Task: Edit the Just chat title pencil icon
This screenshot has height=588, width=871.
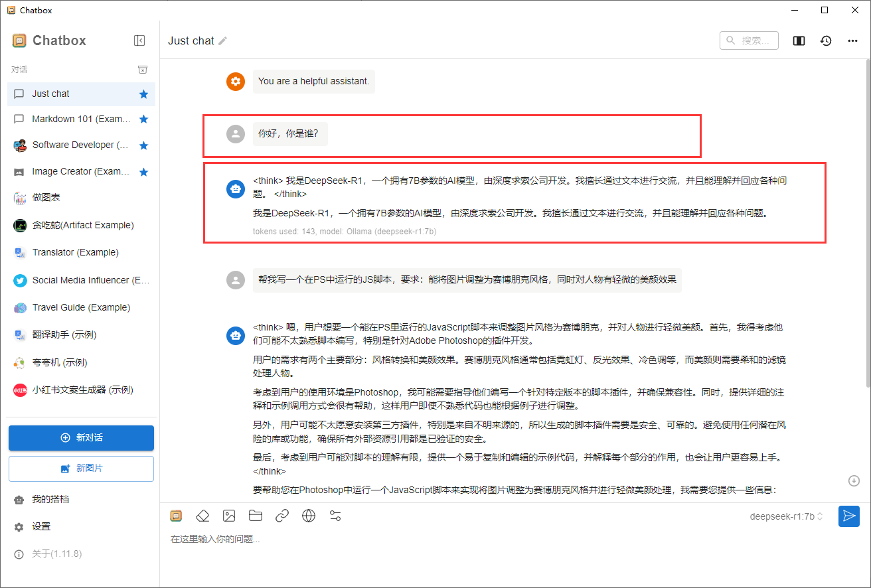Action: [x=223, y=40]
